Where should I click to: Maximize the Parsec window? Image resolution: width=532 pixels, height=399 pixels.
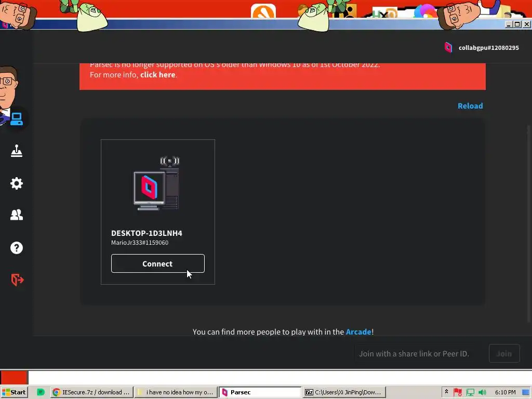tap(517, 24)
